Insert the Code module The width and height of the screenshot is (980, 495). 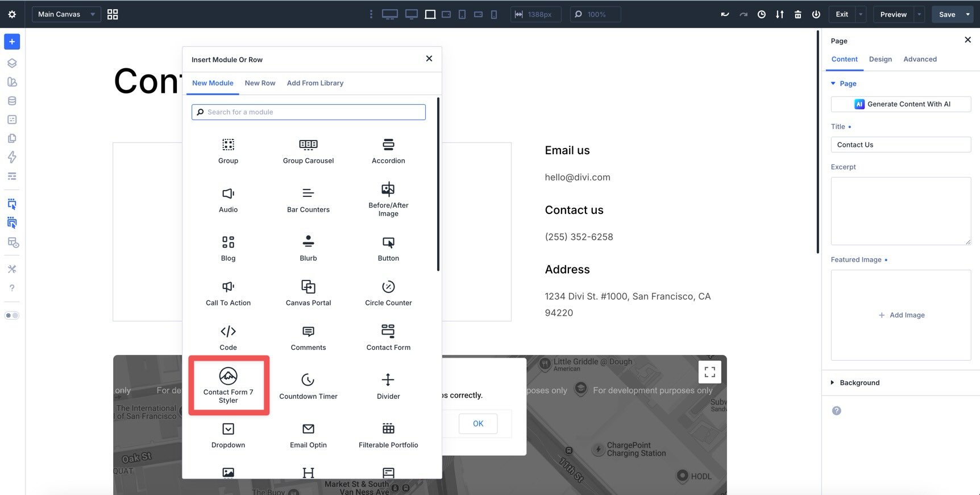pyautogui.click(x=228, y=338)
